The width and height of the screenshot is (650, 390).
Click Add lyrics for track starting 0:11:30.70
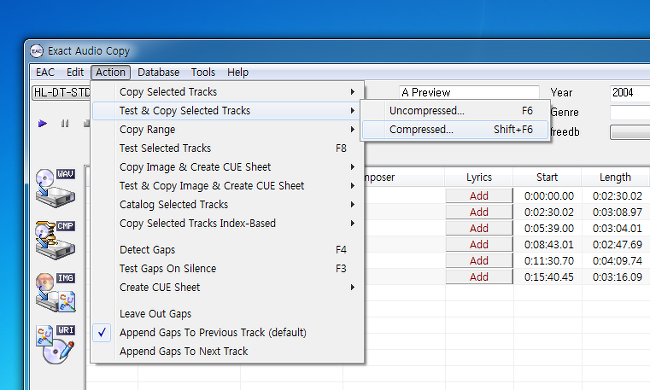(479, 261)
